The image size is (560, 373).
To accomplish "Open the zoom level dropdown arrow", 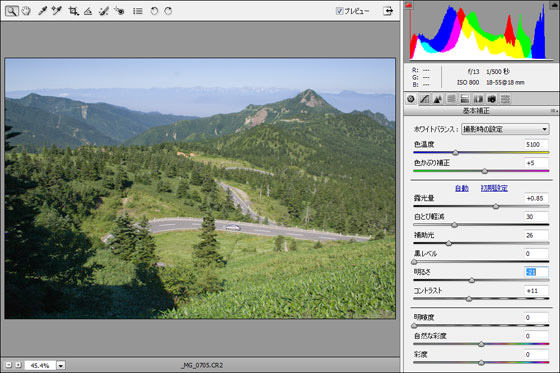I will pyautogui.click(x=61, y=365).
